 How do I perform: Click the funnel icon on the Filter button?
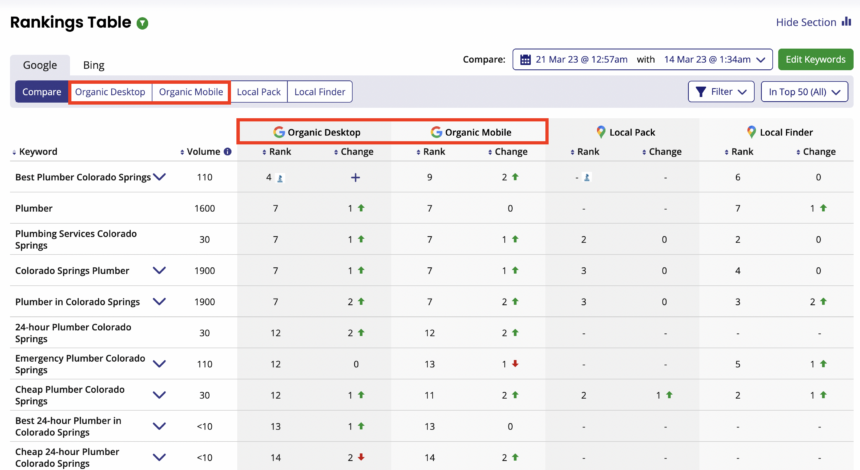point(700,92)
